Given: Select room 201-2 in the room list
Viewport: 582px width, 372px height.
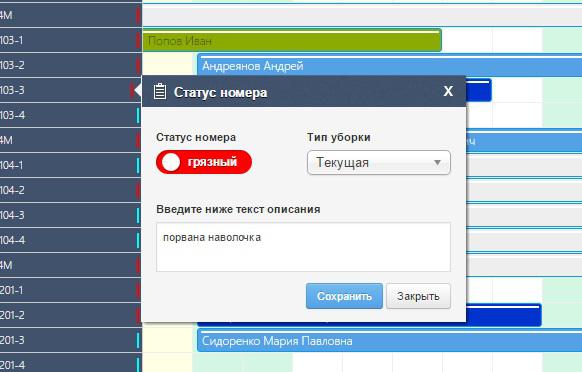Looking at the screenshot, I should click(70, 315).
